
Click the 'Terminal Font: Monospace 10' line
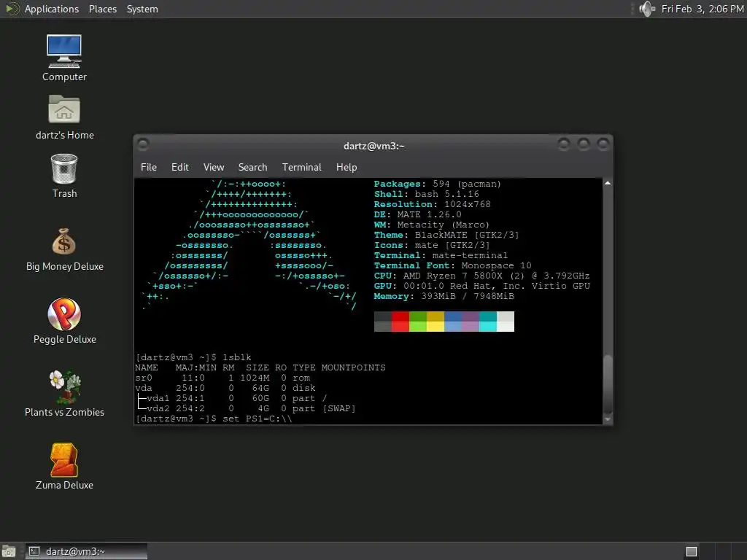point(452,265)
